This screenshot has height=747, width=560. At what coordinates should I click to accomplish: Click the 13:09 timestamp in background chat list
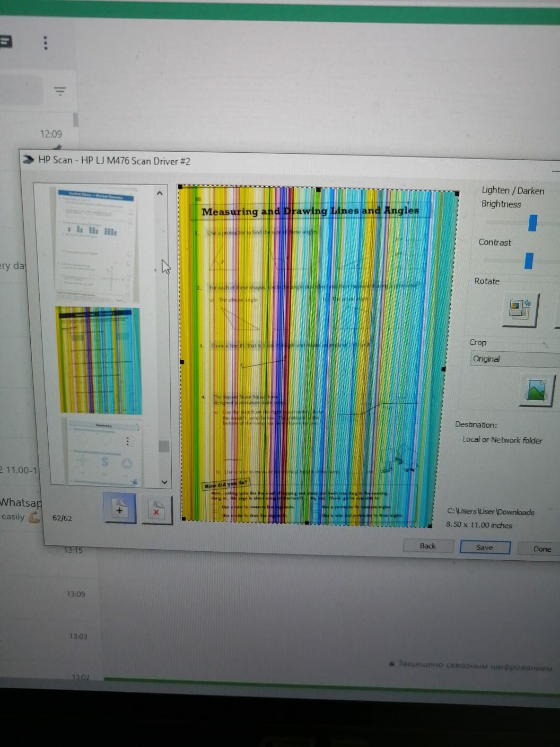coord(76,594)
